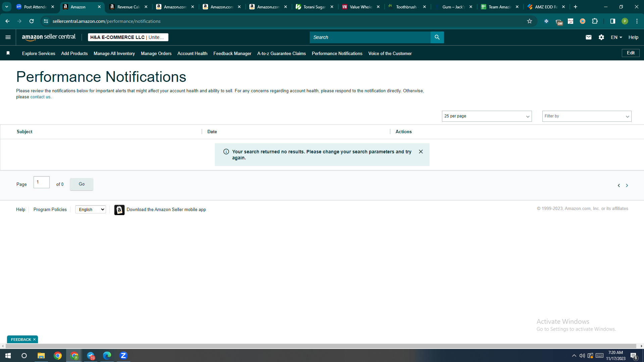The height and width of the screenshot is (362, 644).
Task: Expand the 25 per page dropdown
Action: 487,116
